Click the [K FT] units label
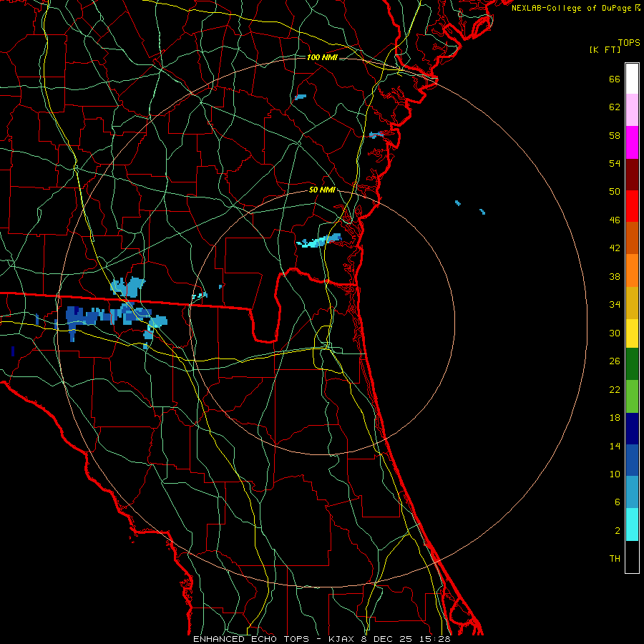Viewport: 644px width, 644px height. [x=605, y=50]
